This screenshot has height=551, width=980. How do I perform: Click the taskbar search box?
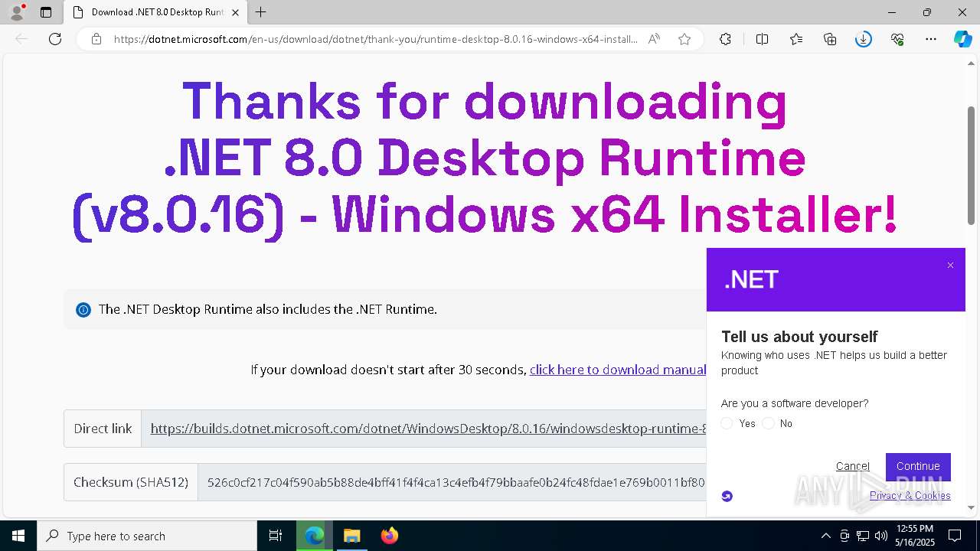click(x=147, y=536)
